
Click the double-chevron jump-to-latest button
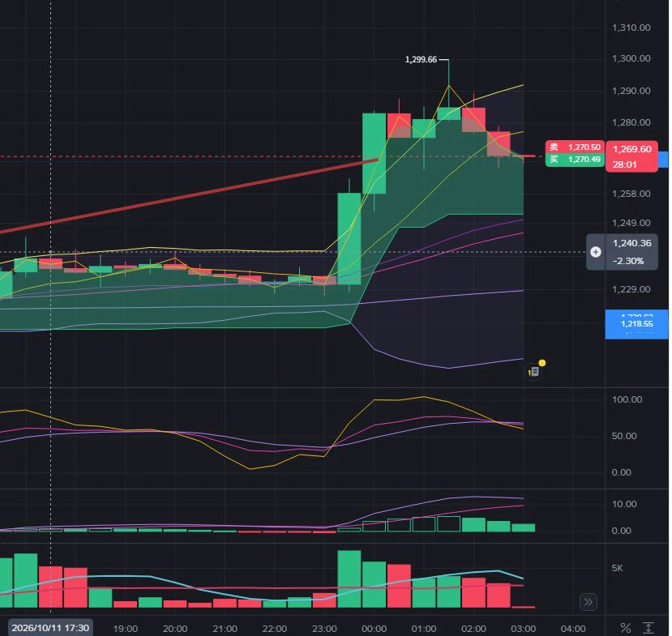coord(588,602)
